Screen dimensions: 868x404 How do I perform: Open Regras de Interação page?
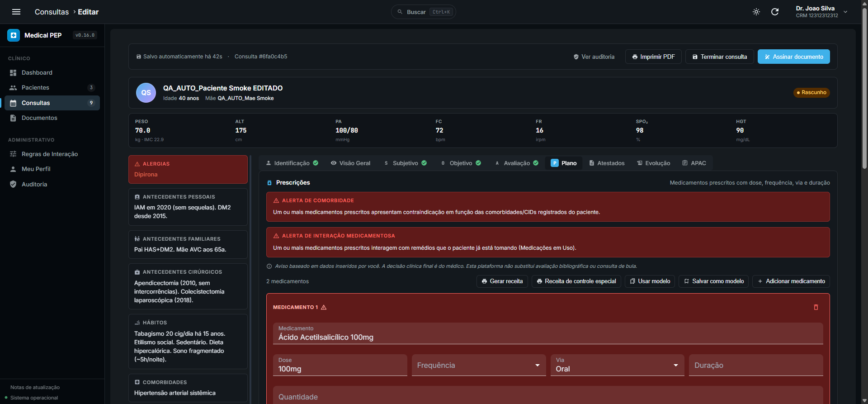click(x=52, y=154)
